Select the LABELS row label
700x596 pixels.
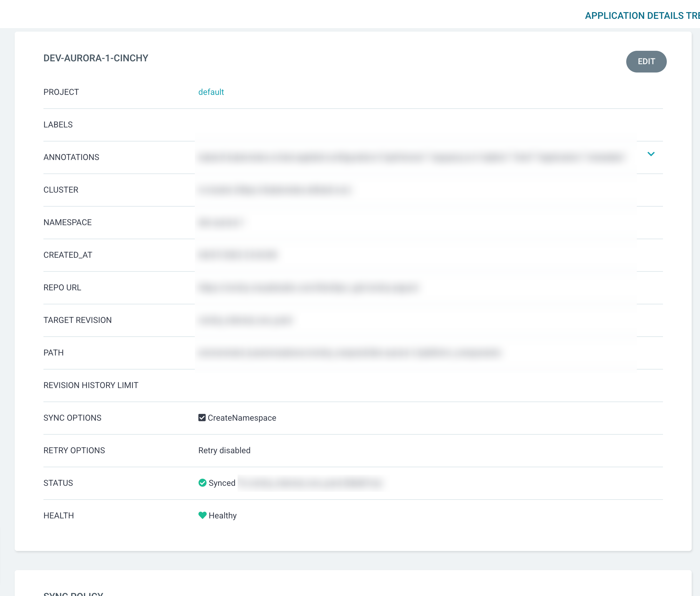[x=58, y=125]
